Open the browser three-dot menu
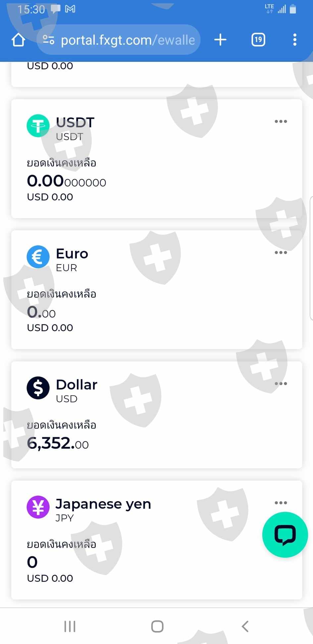313x644 pixels. (294, 40)
